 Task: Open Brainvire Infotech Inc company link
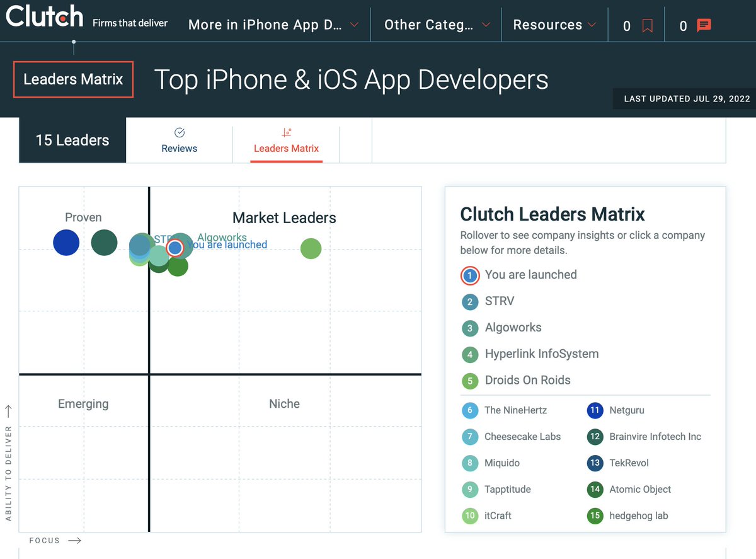coord(655,437)
